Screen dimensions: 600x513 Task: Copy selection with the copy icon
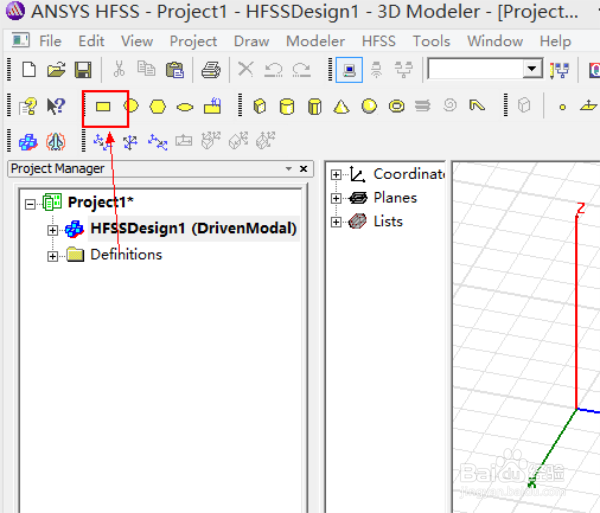146,69
